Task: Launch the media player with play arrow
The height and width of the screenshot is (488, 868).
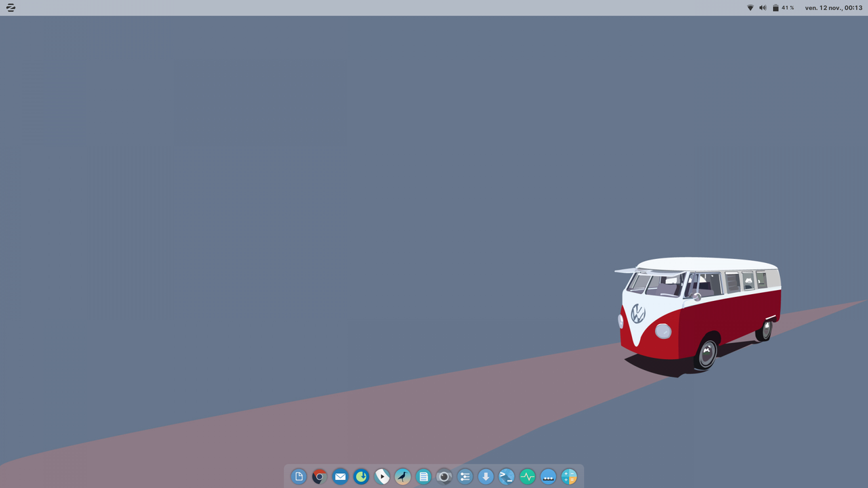Action: [382, 476]
